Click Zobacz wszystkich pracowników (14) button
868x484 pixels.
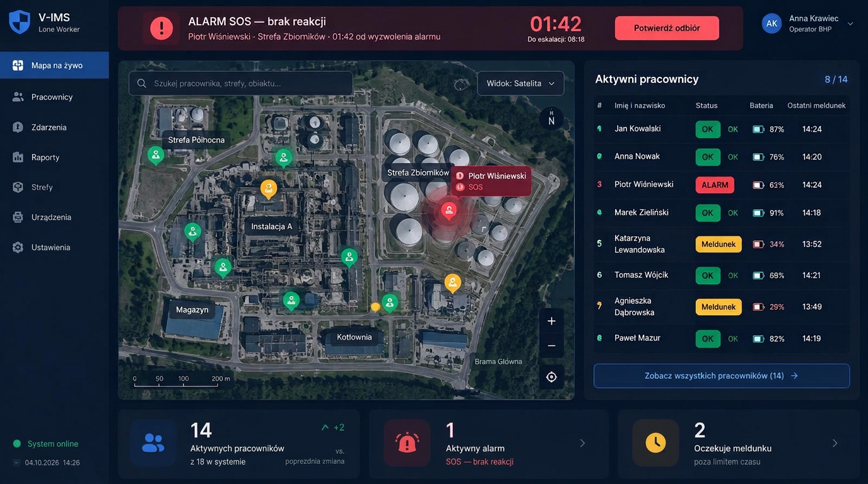point(722,376)
